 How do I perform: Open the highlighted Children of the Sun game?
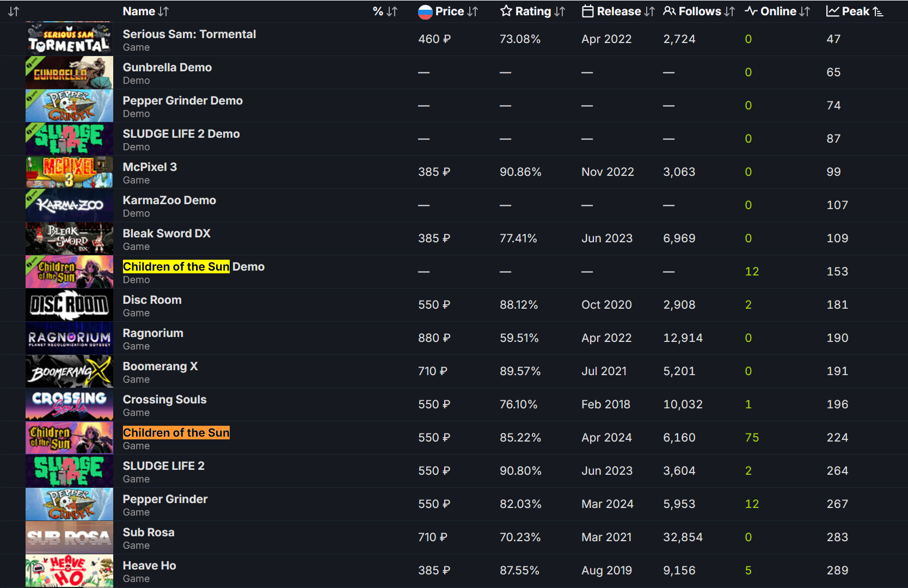(x=176, y=433)
